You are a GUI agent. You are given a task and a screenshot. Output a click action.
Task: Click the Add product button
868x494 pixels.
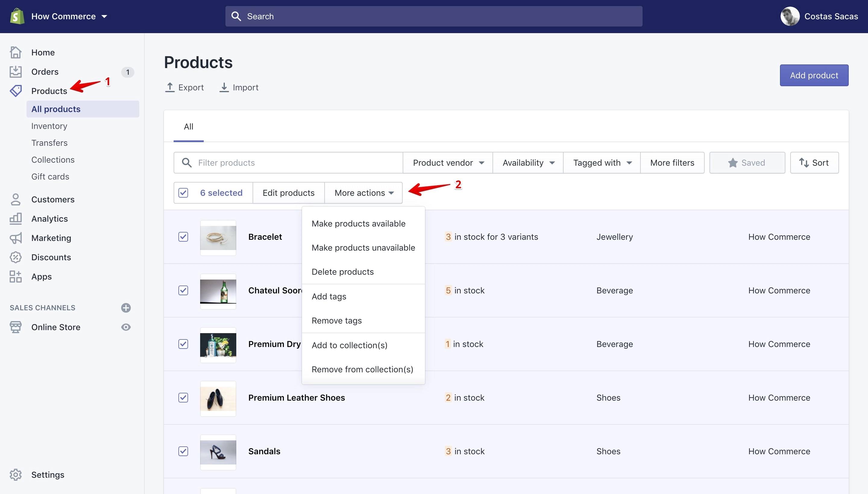814,75
